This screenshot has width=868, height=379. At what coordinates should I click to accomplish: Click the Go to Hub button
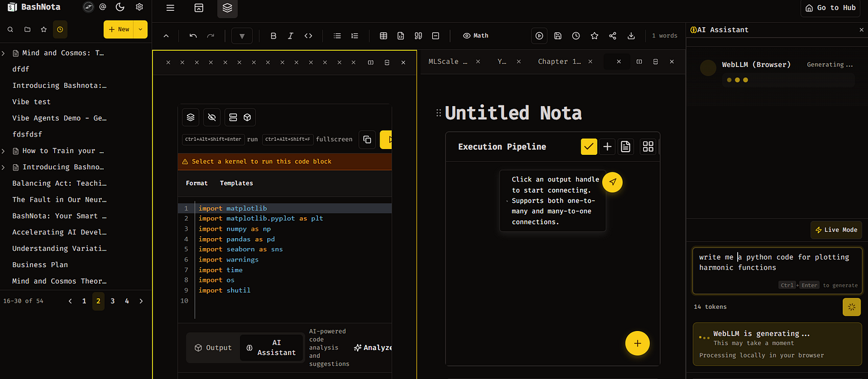coord(831,8)
